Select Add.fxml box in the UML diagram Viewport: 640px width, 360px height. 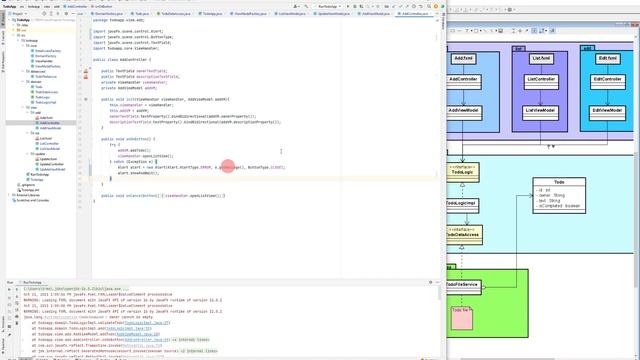(463, 58)
